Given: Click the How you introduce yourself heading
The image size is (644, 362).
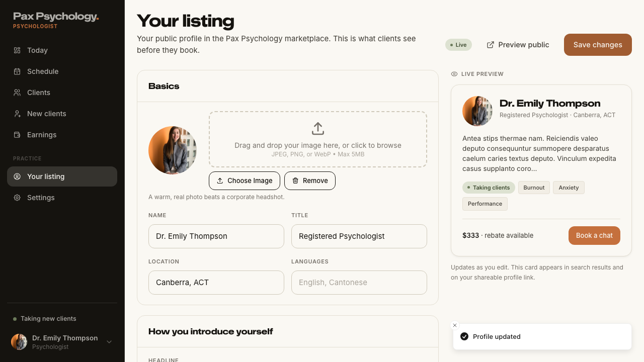Looking at the screenshot, I should tap(210, 331).
